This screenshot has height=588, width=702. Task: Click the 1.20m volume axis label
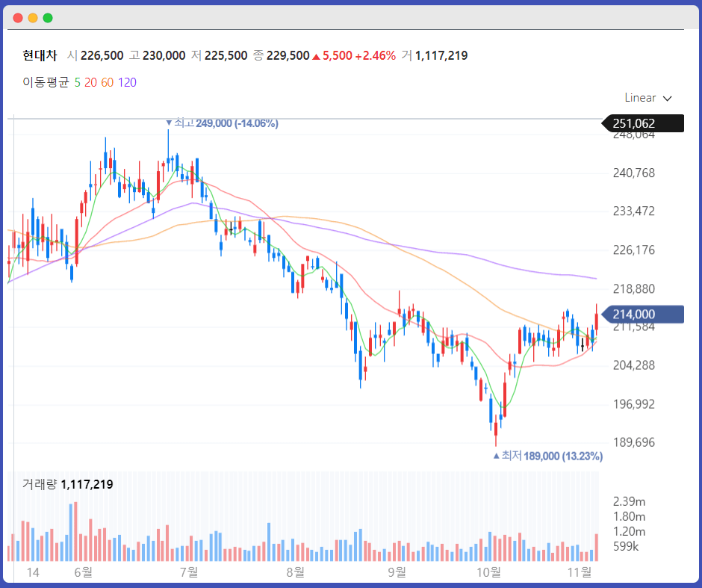[629, 531]
